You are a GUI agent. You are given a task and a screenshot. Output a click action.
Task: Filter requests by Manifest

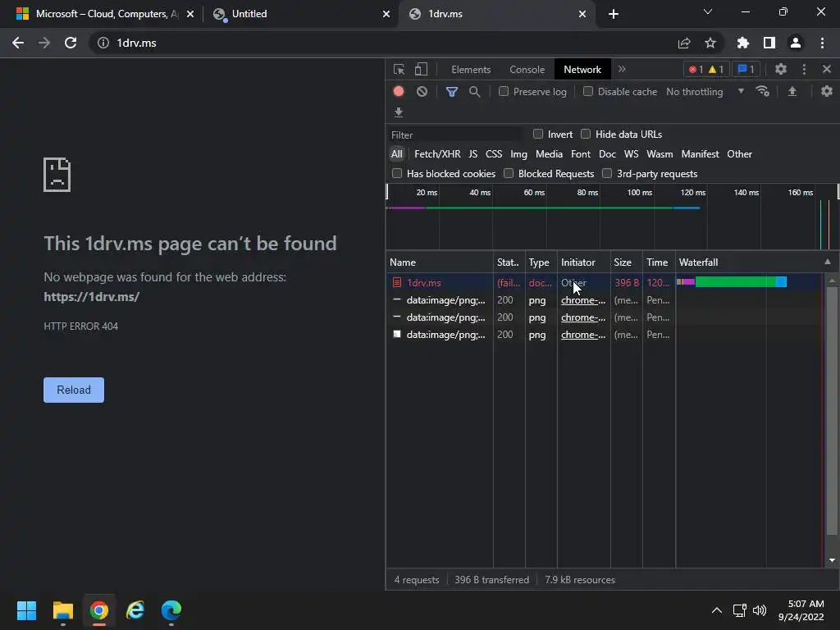700,154
